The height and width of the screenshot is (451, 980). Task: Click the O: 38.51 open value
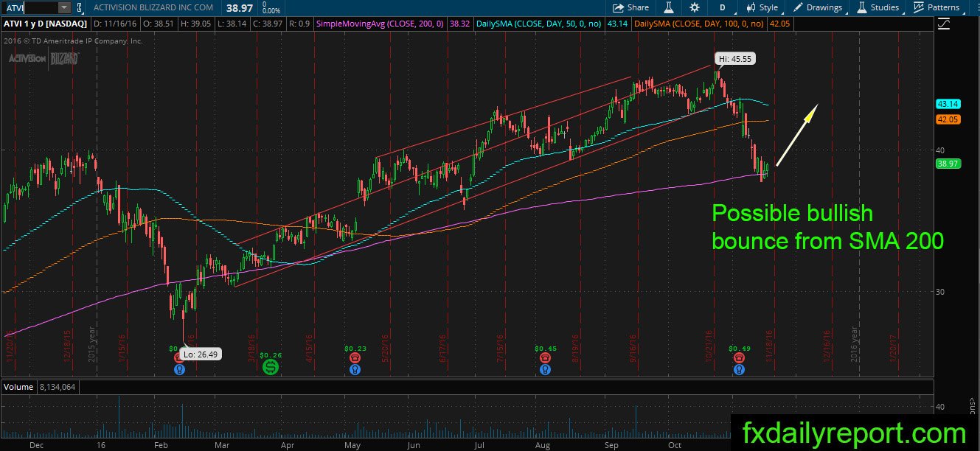[x=158, y=24]
